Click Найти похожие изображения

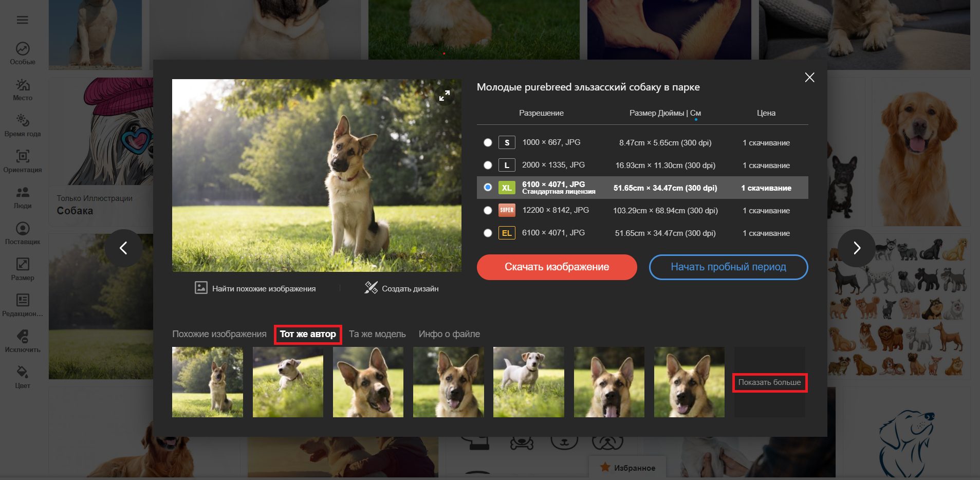click(255, 288)
